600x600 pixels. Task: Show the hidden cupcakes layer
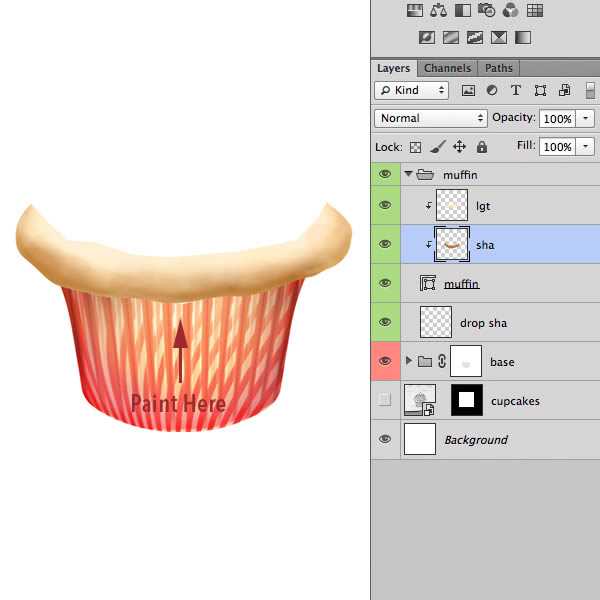(385, 401)
